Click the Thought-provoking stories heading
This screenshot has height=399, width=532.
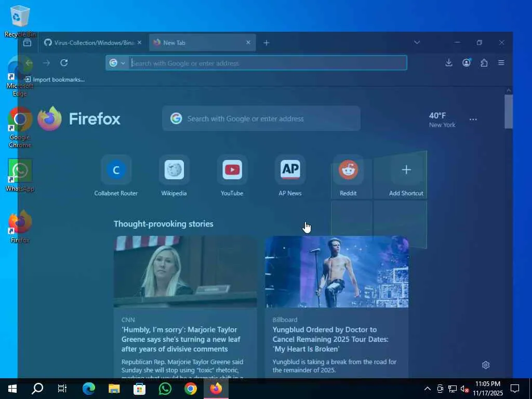click(164, 224)
